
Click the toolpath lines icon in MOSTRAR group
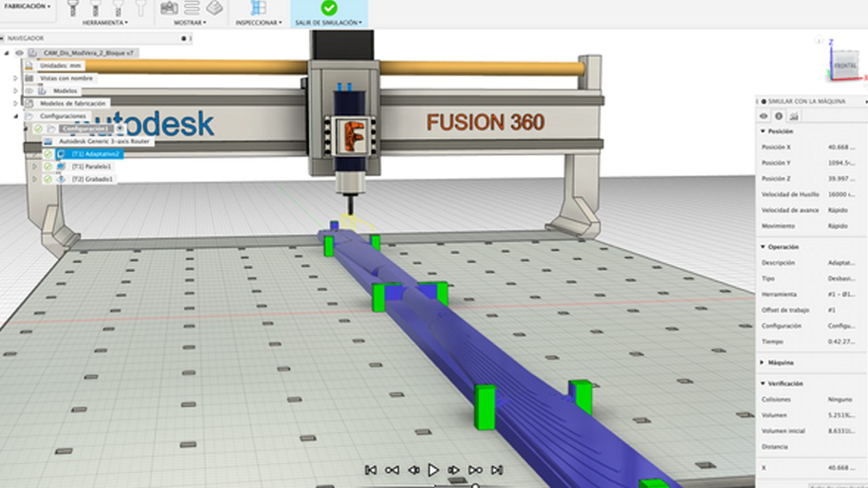[192, 8]
